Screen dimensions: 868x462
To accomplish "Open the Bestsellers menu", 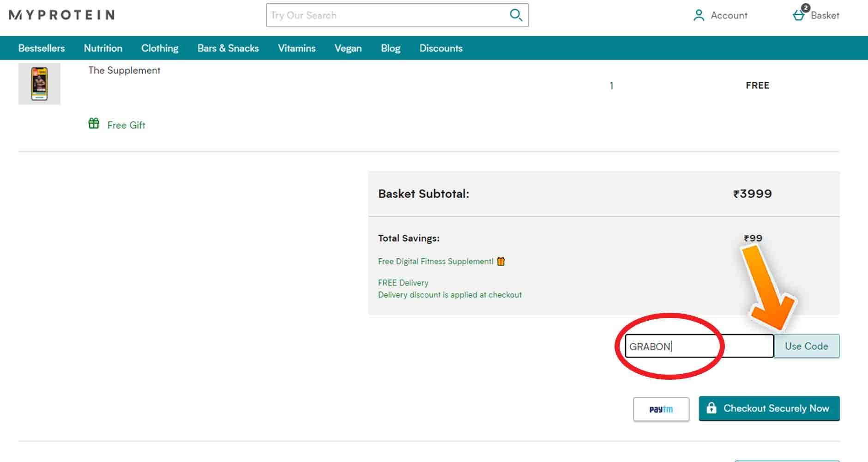I will [x=42, y=48].
